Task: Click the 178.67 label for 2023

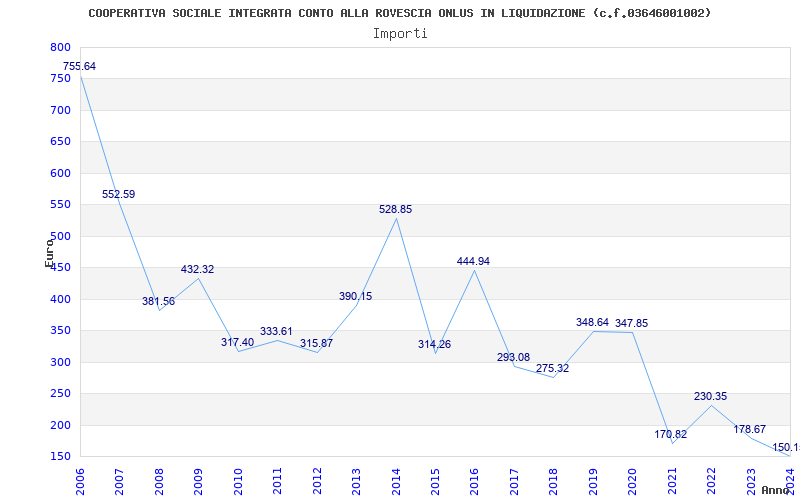Action: (x=749, y=429)
